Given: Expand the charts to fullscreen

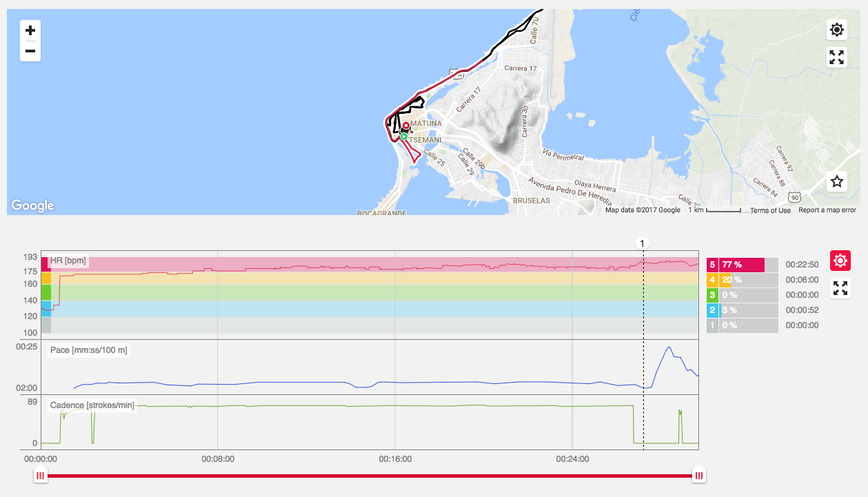Looking at the screenshot, I should point(840,288).
